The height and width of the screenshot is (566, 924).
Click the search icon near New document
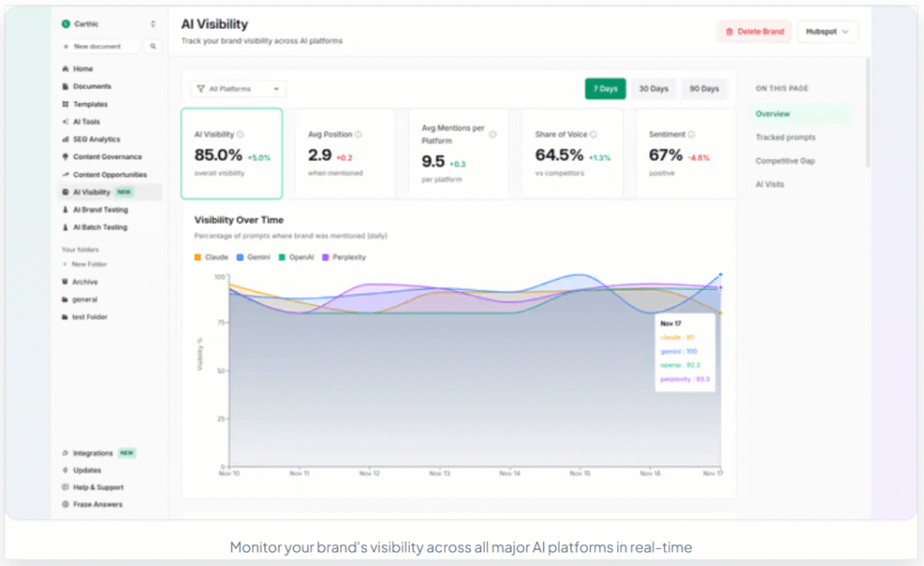tap(151, 46)
